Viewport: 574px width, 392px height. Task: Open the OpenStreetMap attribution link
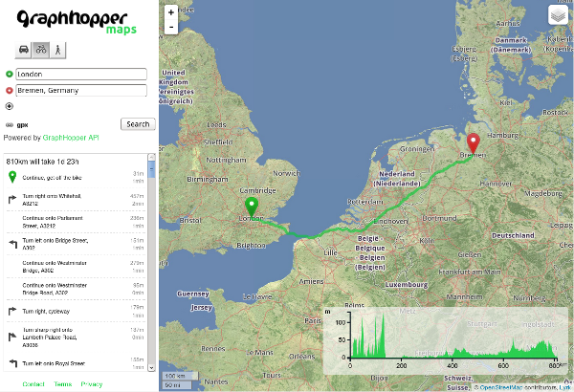(x=500, y=387)
